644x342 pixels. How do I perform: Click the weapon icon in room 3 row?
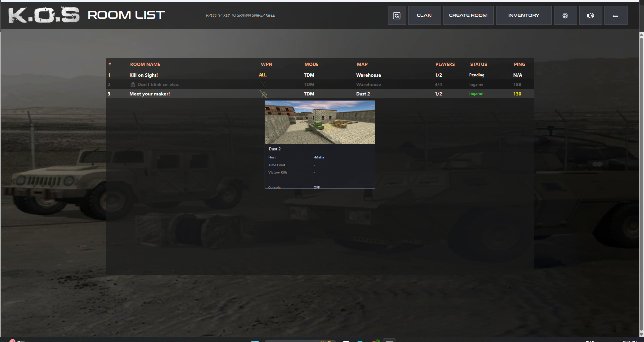[263, 94]
